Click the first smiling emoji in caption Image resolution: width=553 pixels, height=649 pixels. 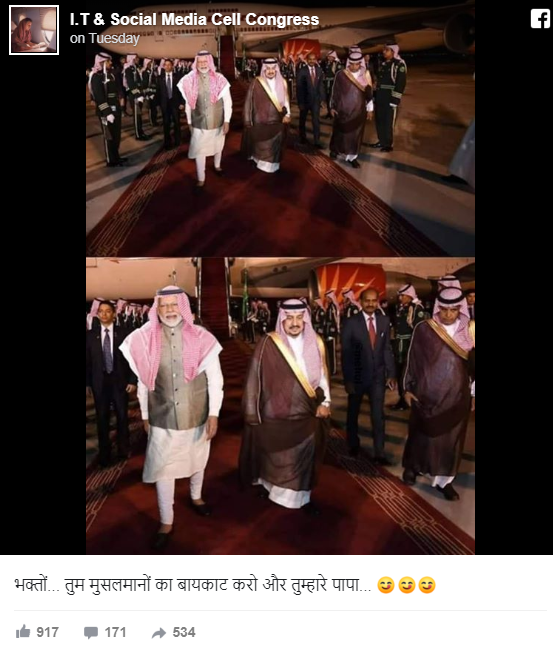point(385,585)
